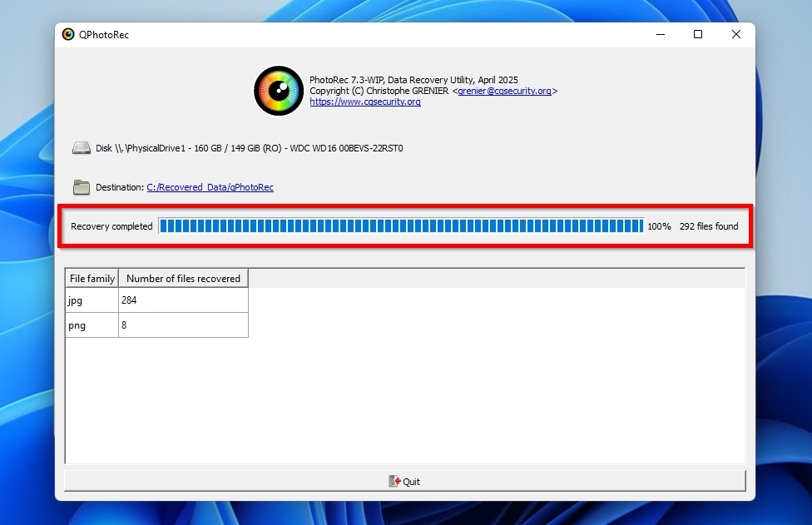Click the 100% progress value

tap(659, 226)
